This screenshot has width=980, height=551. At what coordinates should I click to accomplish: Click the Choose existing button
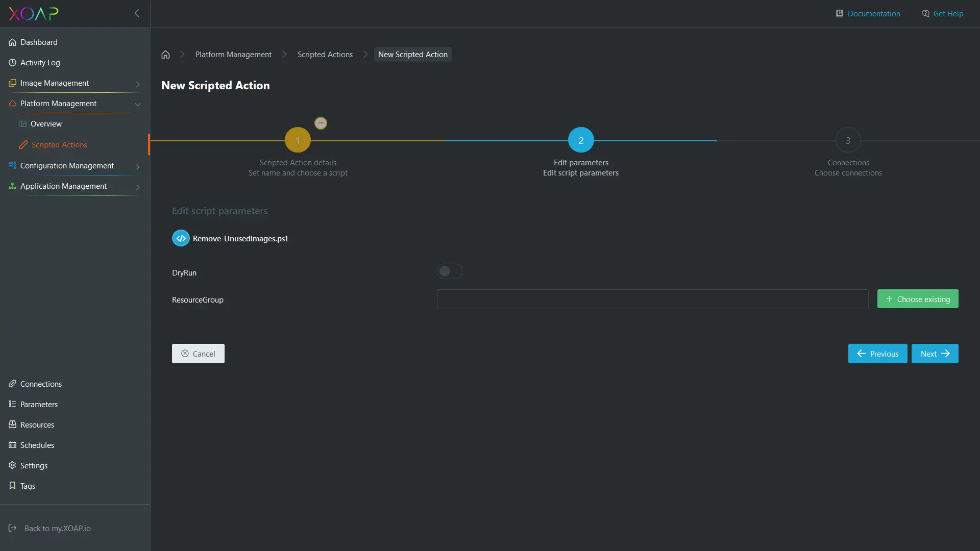[x=918, y=299]
